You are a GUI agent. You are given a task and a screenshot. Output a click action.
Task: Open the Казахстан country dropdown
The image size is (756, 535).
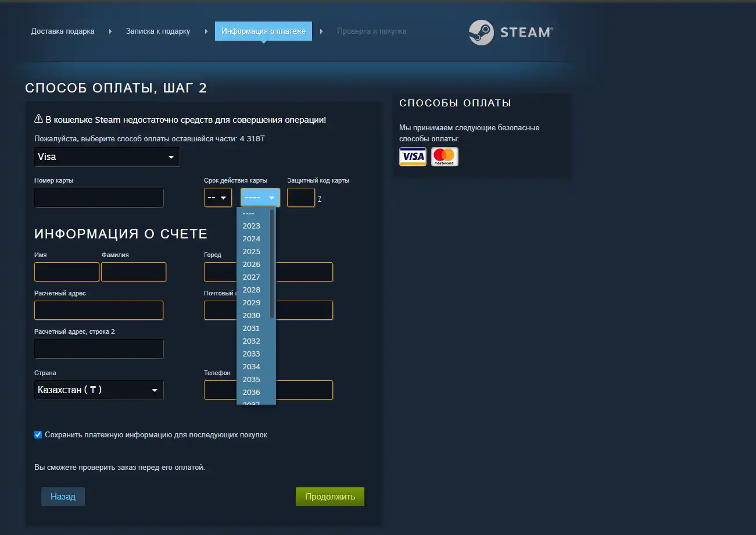(99, 390)
